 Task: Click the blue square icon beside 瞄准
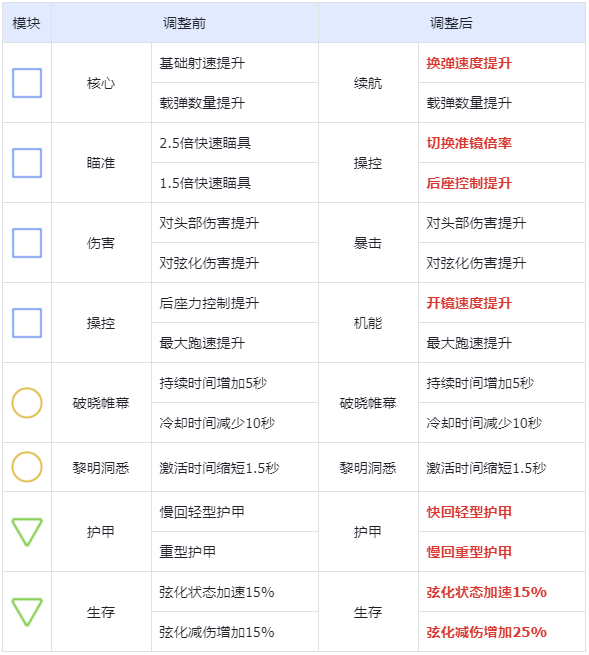(27, 163)
